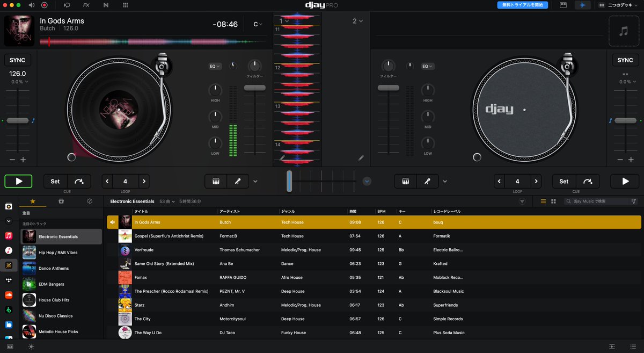644x353 pixels.
Task: Switch library to list view
Action: coord(543,201)
